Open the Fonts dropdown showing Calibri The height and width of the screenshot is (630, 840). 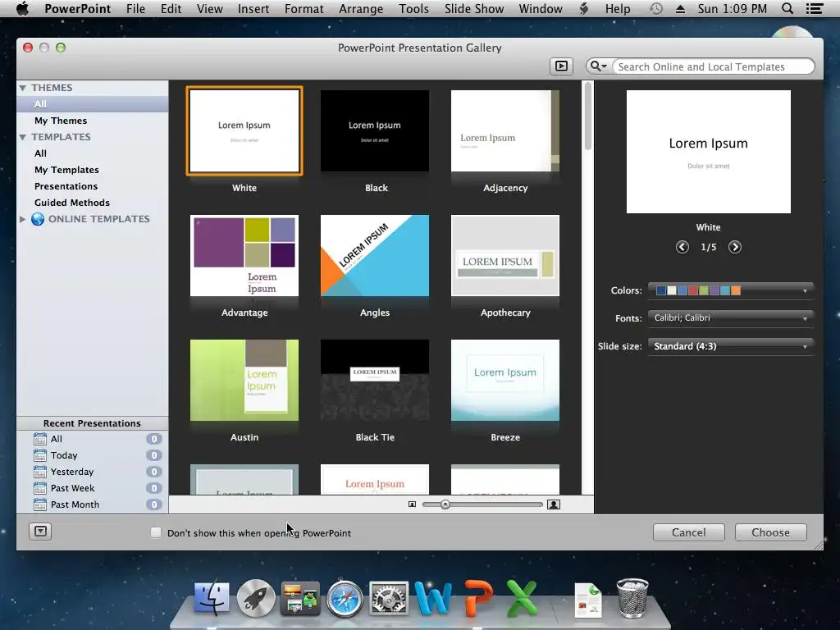pos(731,317)
